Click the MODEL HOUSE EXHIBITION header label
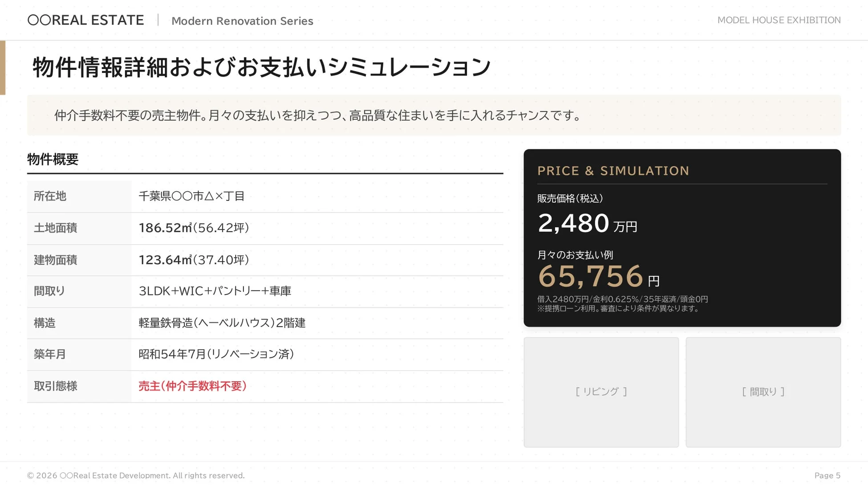The height and width of the screenshot is (488, 868). 779,20
